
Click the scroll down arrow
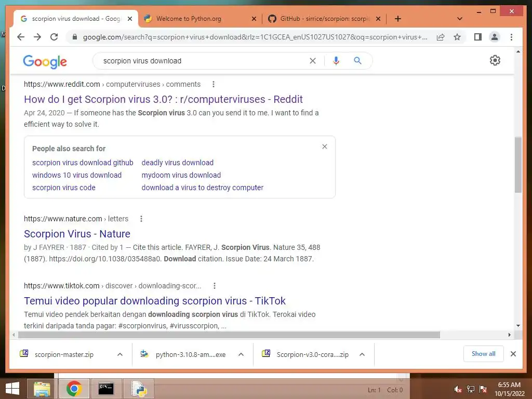point(518,326)
